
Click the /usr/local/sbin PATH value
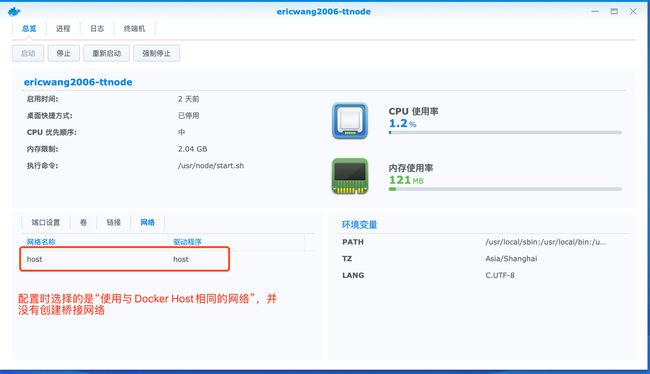545,242
